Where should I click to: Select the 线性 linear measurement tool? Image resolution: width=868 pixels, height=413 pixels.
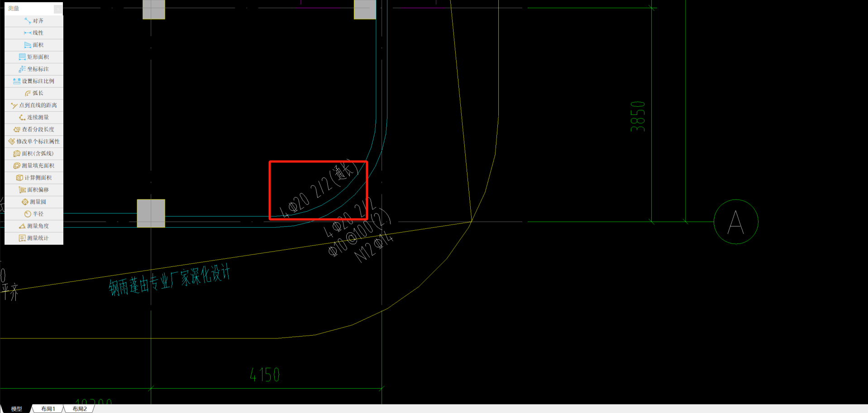pyautogui.click(x=34, y=33)
